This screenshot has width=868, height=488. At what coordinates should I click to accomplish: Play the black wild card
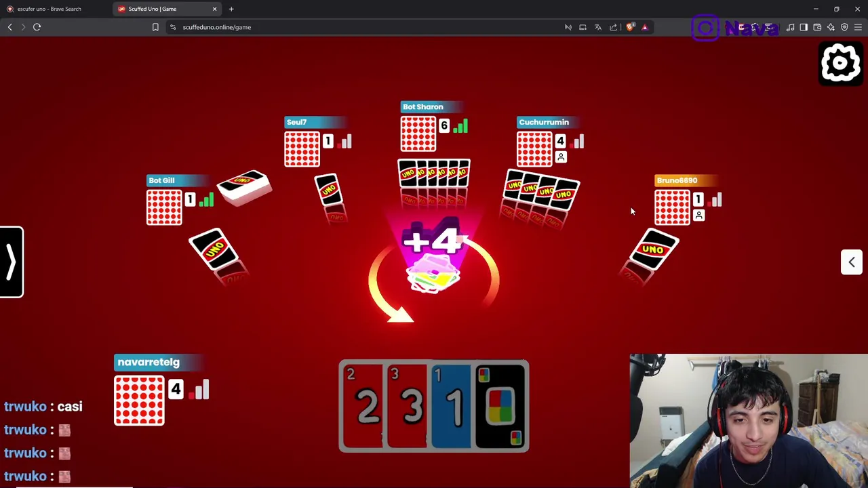coord(500,406)
